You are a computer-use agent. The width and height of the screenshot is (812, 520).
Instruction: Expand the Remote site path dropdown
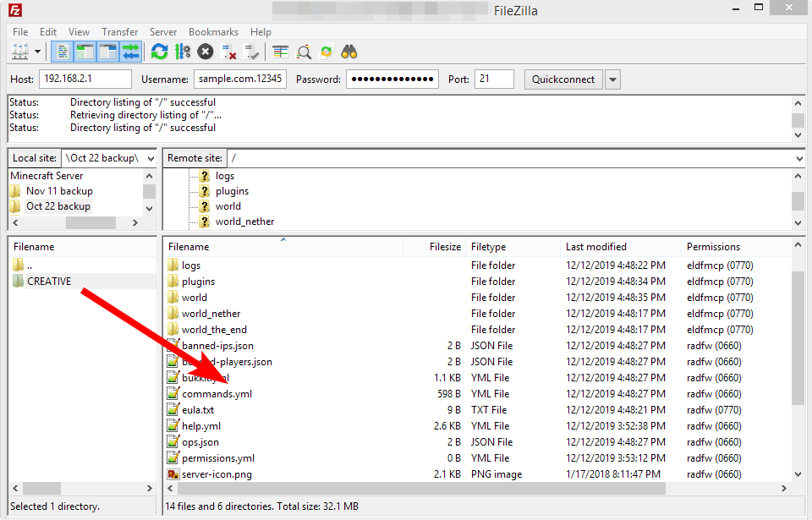[x=799, y=158]
